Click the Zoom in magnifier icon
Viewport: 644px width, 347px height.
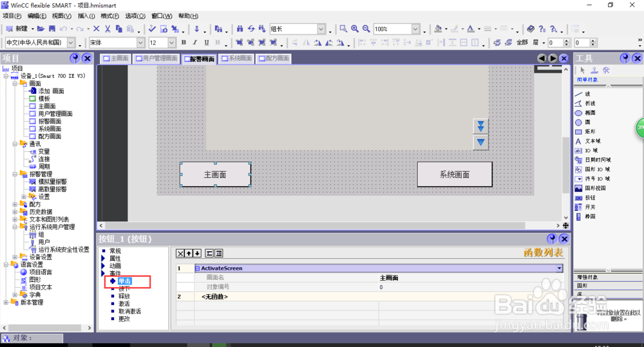click(355, 29)
